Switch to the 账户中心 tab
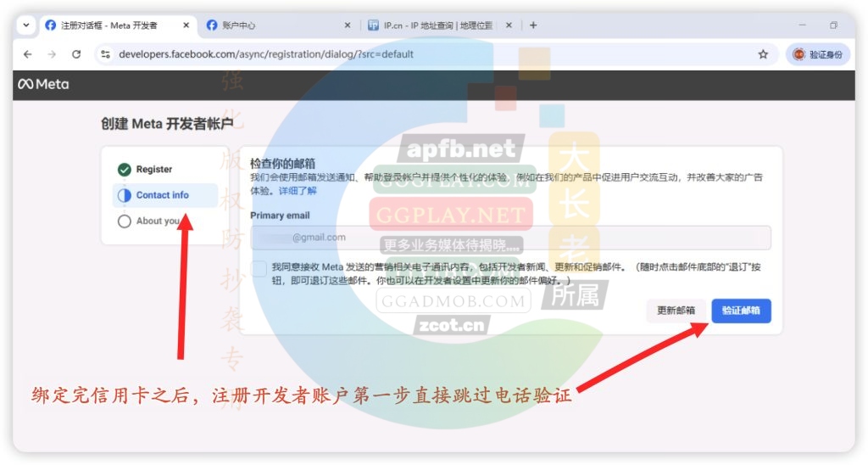The width and height of the screenshot is (868, 465). [x=271, y=25]
